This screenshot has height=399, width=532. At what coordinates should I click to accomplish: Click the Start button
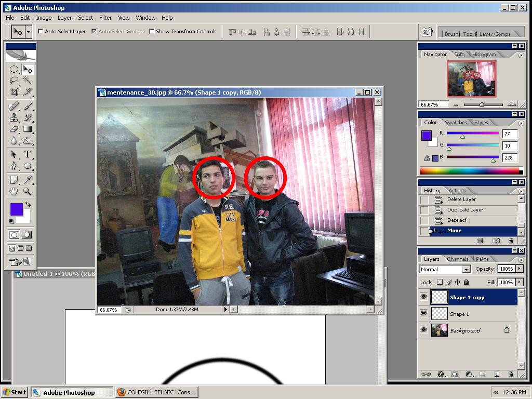14,392
